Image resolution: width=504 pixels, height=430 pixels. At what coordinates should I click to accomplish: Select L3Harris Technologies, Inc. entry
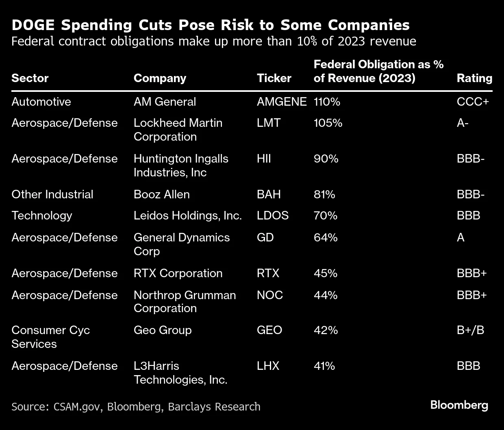point(180,373)
